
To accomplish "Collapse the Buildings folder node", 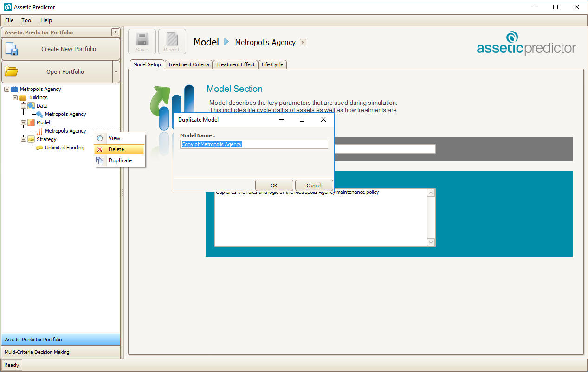I will tap(15, 97).
